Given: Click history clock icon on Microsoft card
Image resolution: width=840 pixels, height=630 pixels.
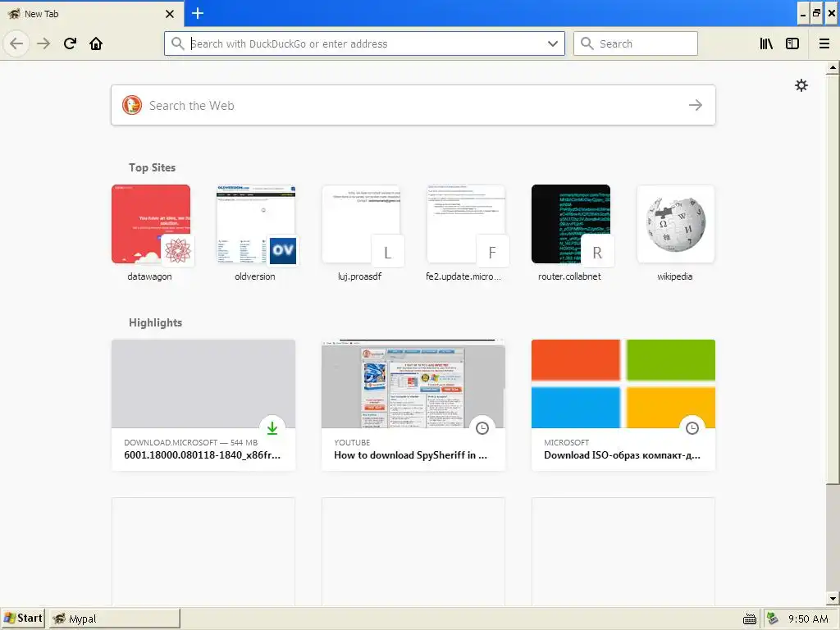Looking at the screenshot, I should coord(692,427).
